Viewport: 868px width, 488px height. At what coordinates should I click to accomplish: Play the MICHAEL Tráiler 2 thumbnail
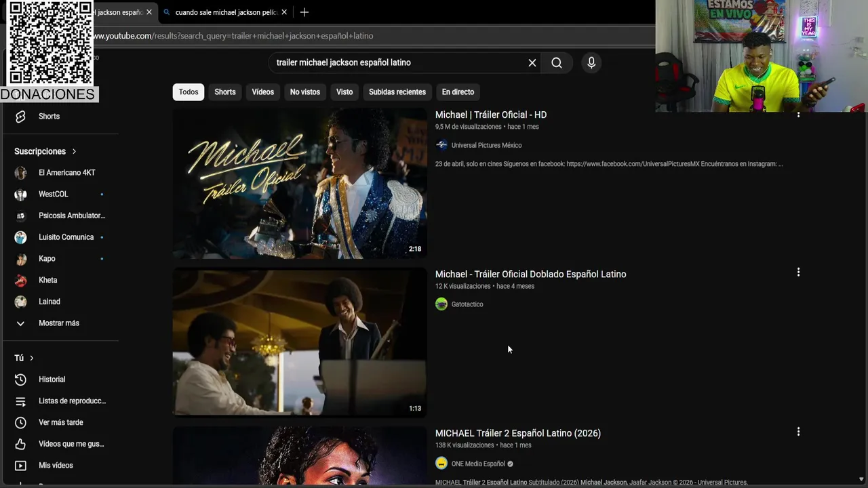pos(300,455)
